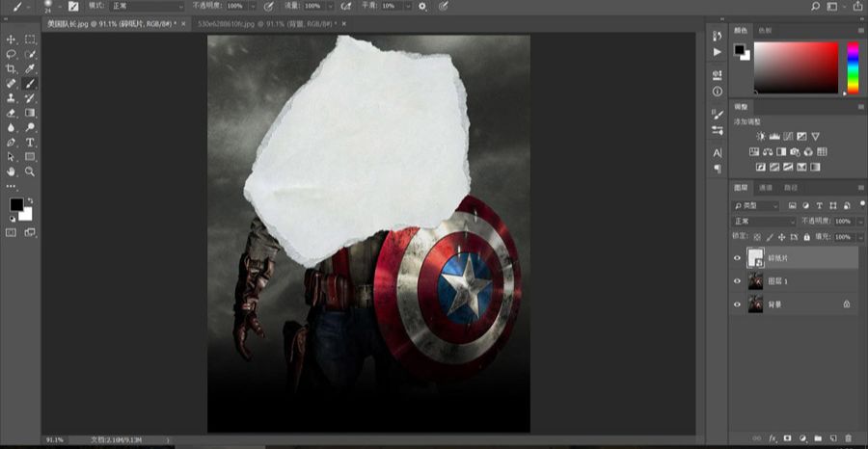Select the Quick Selection tool

point(30,54)
